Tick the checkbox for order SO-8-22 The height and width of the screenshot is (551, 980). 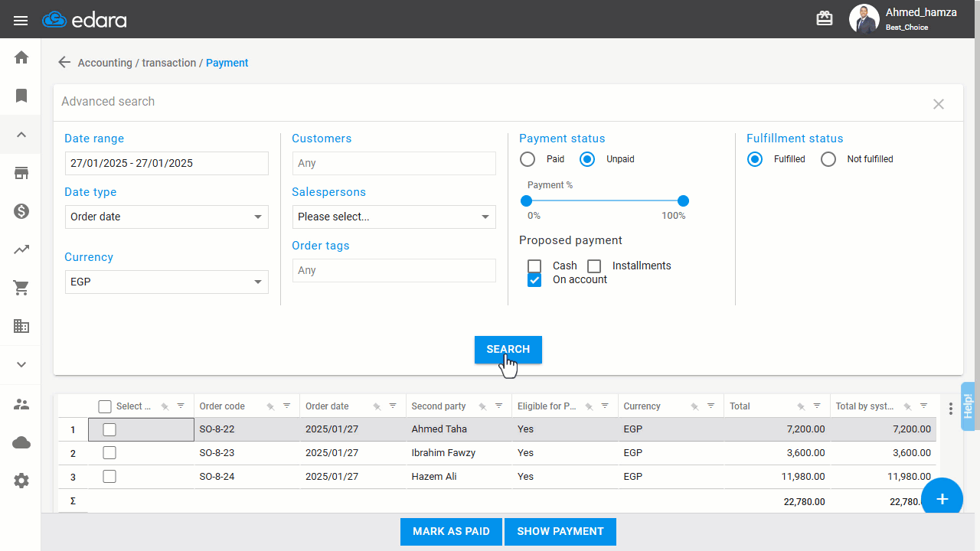click(x=109, y=429)
